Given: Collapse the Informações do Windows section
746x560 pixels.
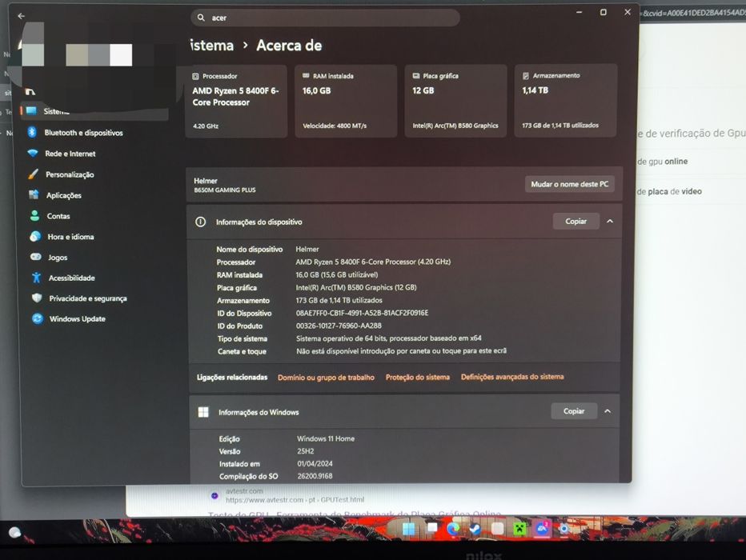Looking at the screenshot, I should [x=608, y=411].
